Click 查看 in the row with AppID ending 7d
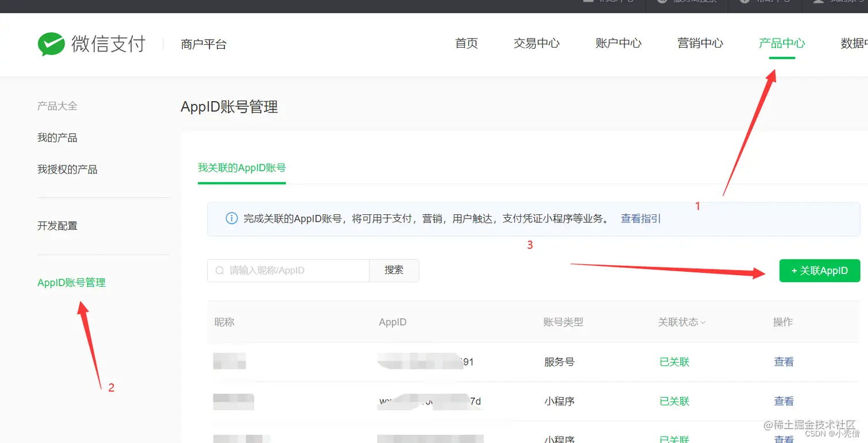Screen dimensions: 868x443 point(784,401)
